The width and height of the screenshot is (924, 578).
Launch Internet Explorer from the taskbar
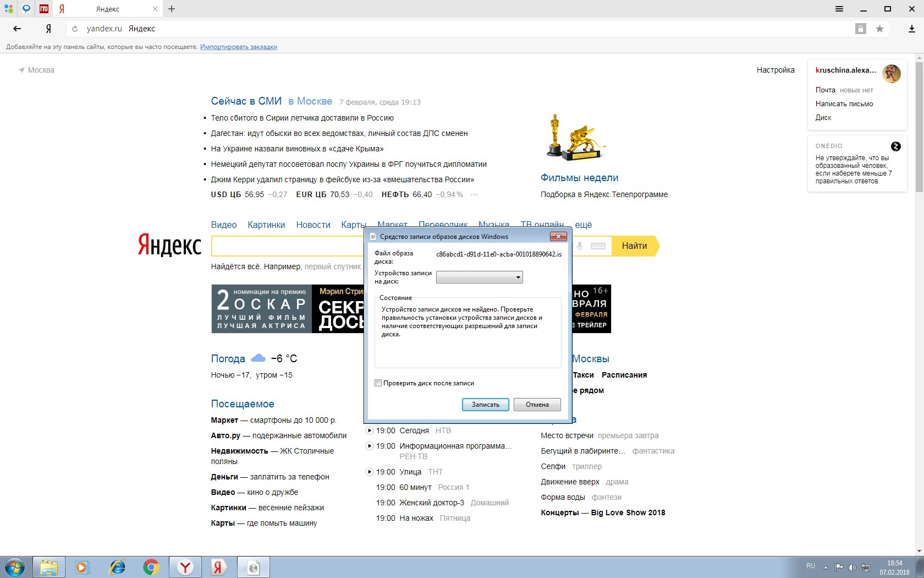(117, 567)
